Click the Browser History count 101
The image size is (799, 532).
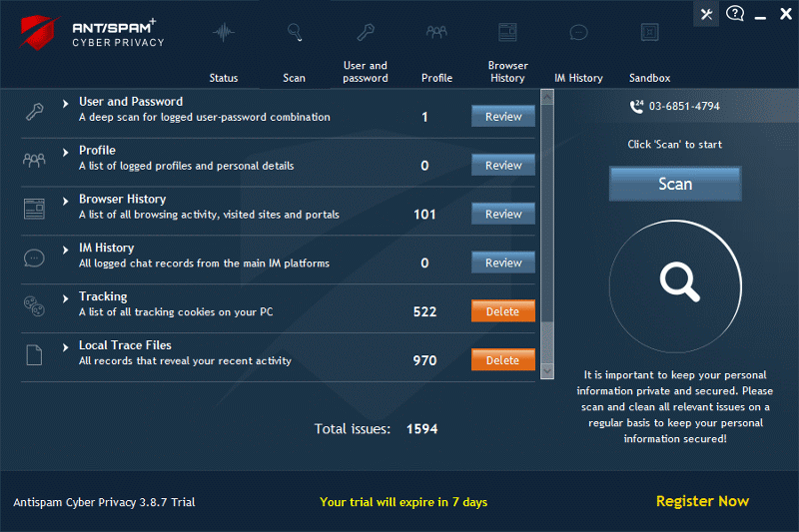(x=424, y=215)
